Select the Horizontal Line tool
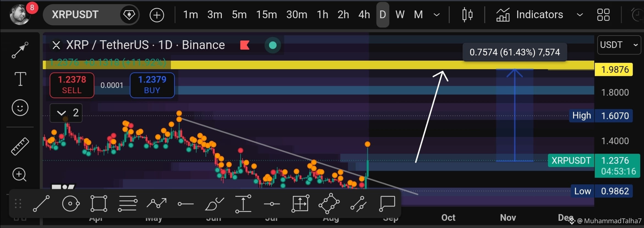The image size is (644, 228). pyautogui.click(x=272, y=204)
